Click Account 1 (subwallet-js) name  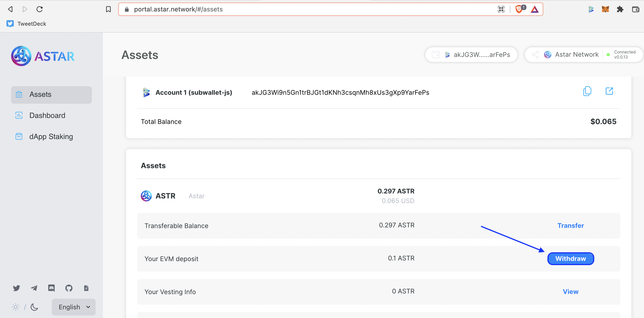(x=194, y=93)
